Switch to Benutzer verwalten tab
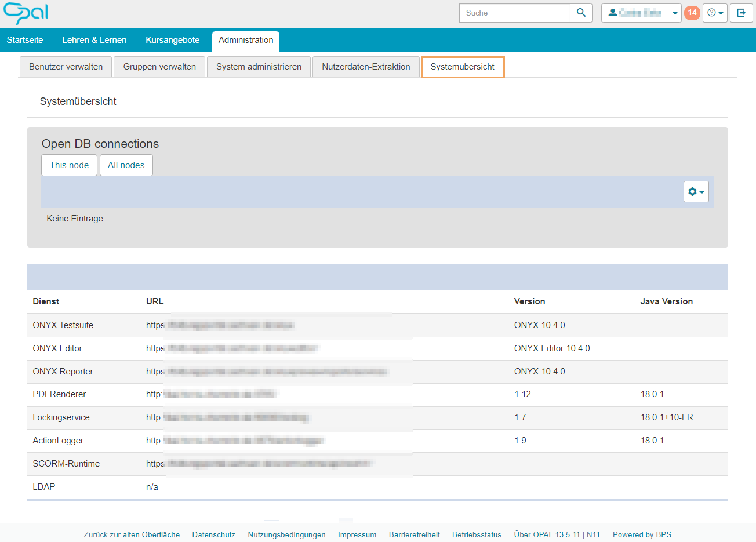Viewport: 756px width, 542px height. click(x=66, y=67)
